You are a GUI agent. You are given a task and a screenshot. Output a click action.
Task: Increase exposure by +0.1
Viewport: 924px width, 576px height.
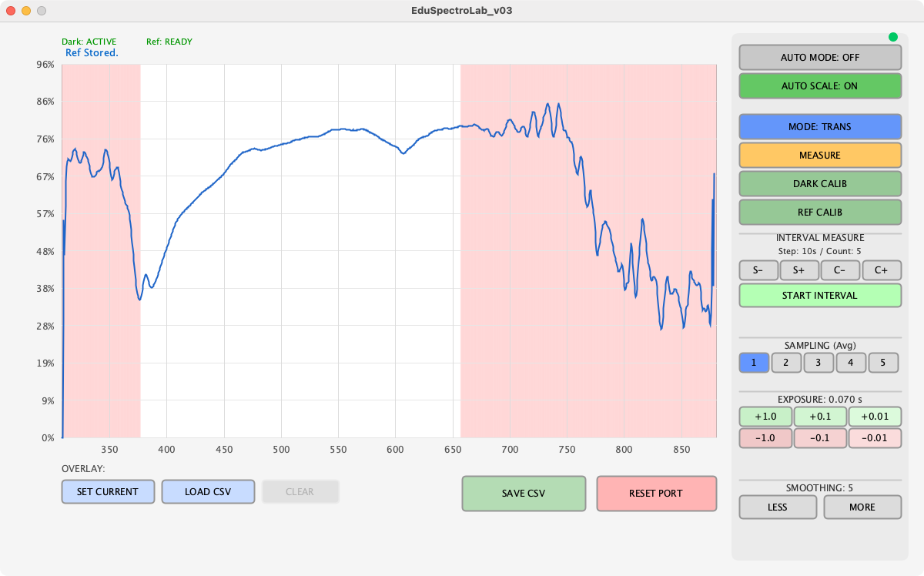tap(820, 417)
